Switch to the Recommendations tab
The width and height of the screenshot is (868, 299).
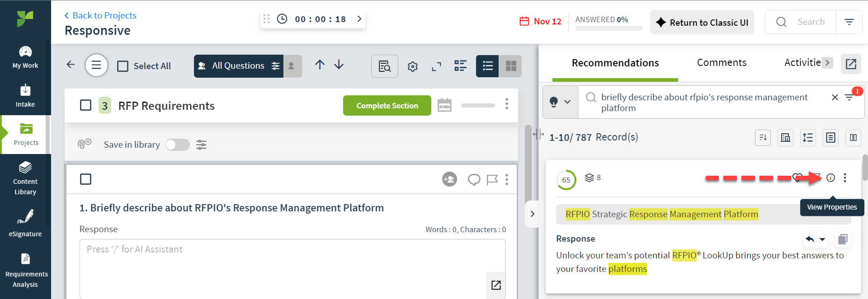tap(615, 63)
